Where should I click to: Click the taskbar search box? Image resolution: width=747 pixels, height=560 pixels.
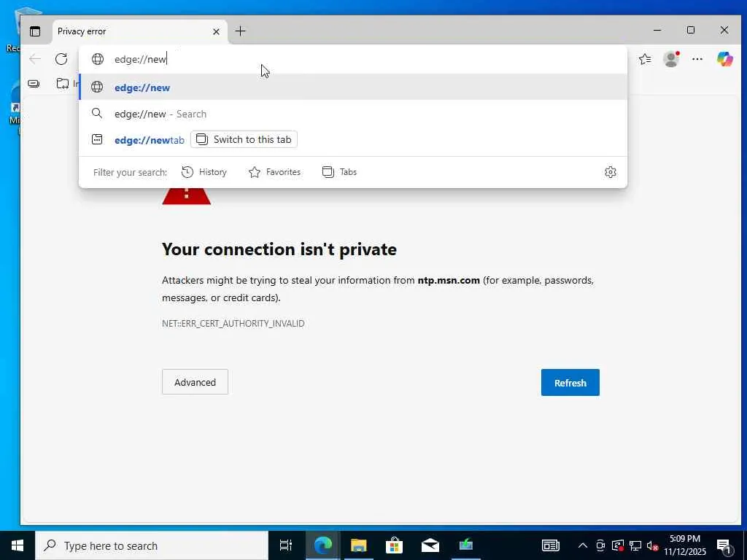pos(152,545)
